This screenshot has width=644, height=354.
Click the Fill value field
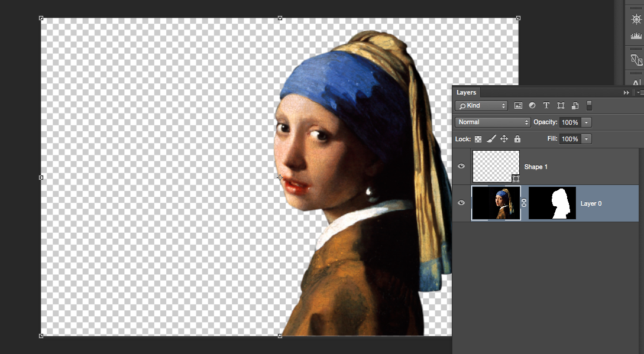coord(570,139)
